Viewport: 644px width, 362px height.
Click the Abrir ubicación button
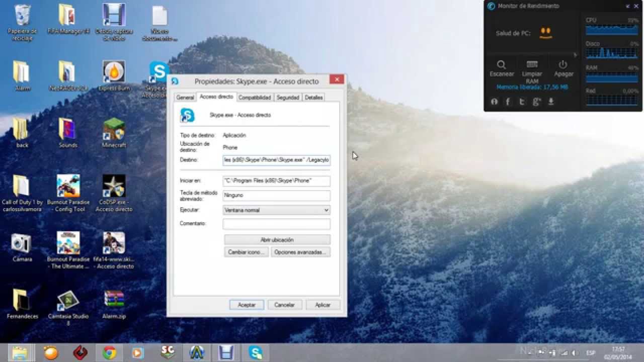[277, 240]
